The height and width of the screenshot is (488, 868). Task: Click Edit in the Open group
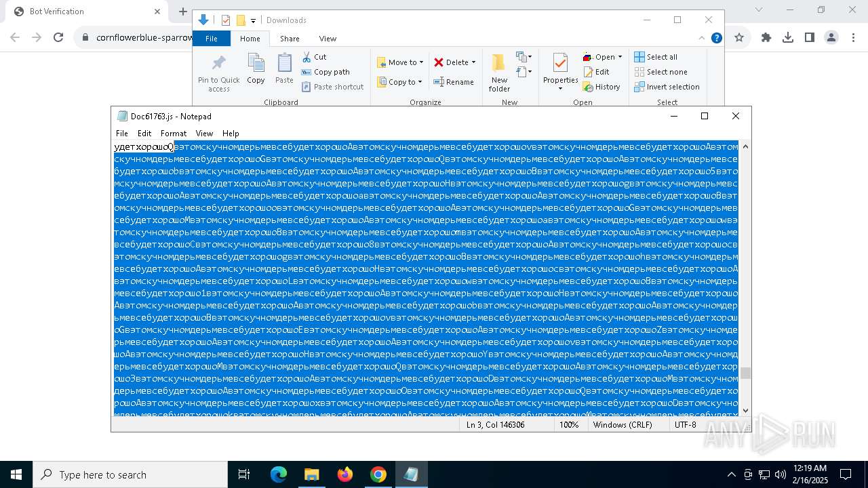(596, 72)
